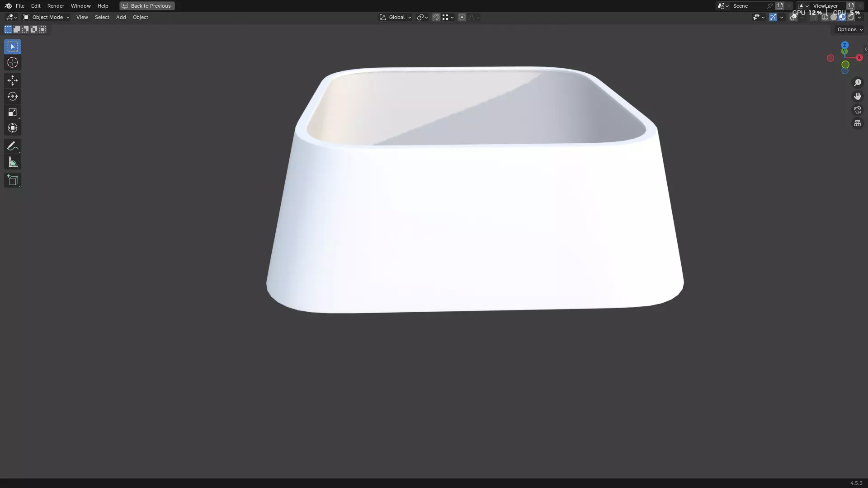This screenshot has width=868, height=488.
Task: Open the File menu
Action: [20, 6]
